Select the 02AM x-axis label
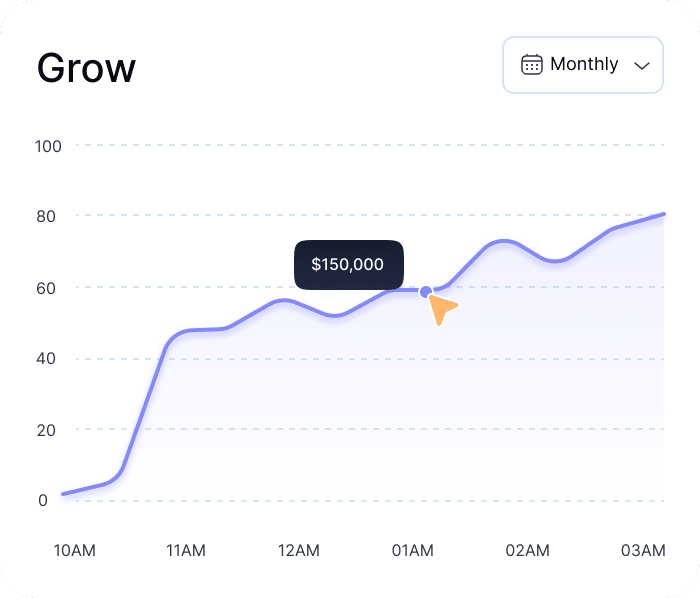700x598 pixels. point(528,551)
